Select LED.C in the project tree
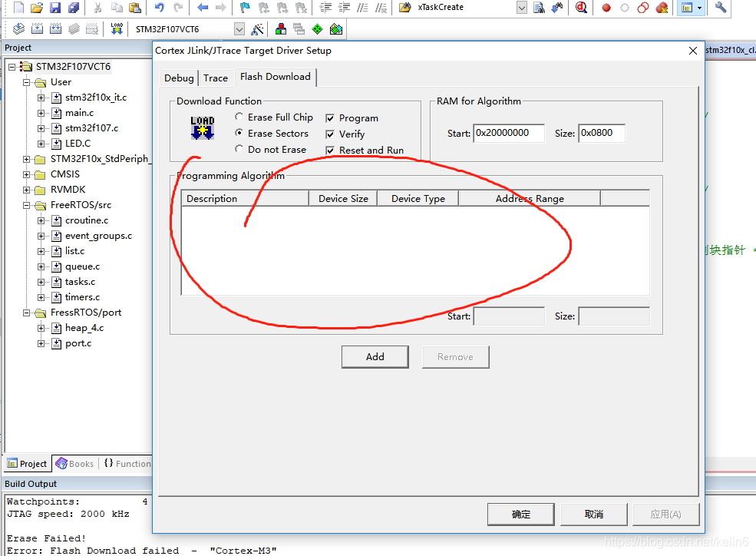 coord(78,144)
